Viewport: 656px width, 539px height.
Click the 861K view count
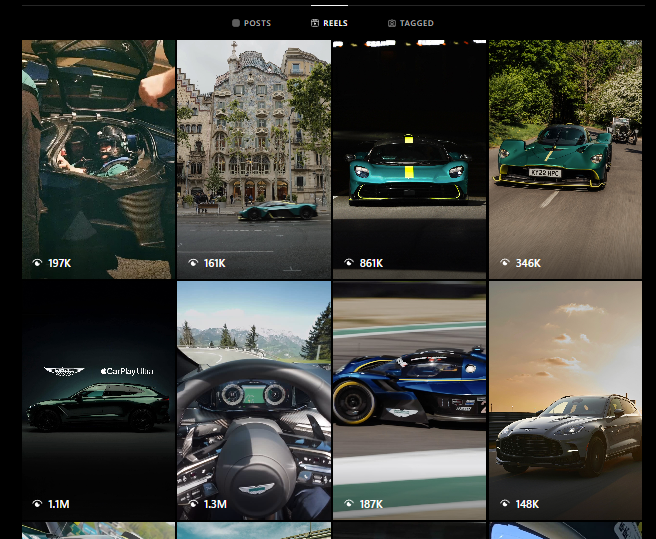(x=371, y=263)
